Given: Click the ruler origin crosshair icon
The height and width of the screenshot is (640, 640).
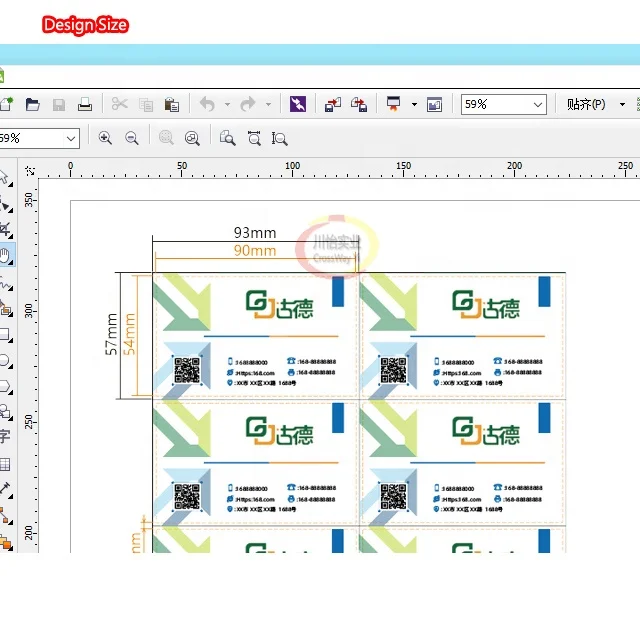Looking at the screenshot, I should point(30,171).
